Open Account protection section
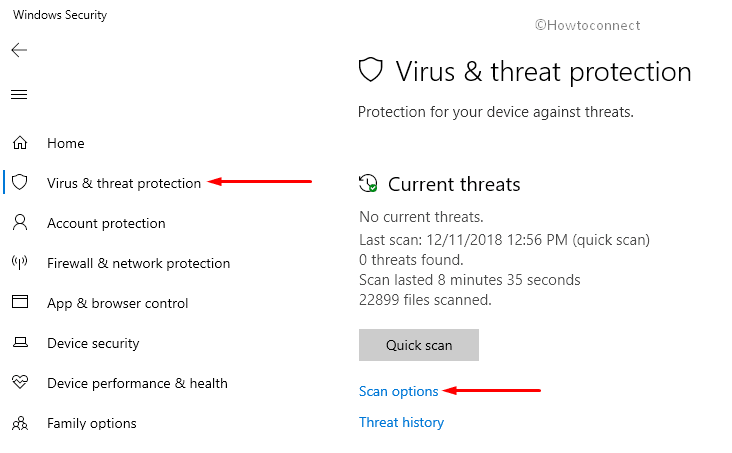The height and width of the screenshot is (453, 732). [106, 223]
